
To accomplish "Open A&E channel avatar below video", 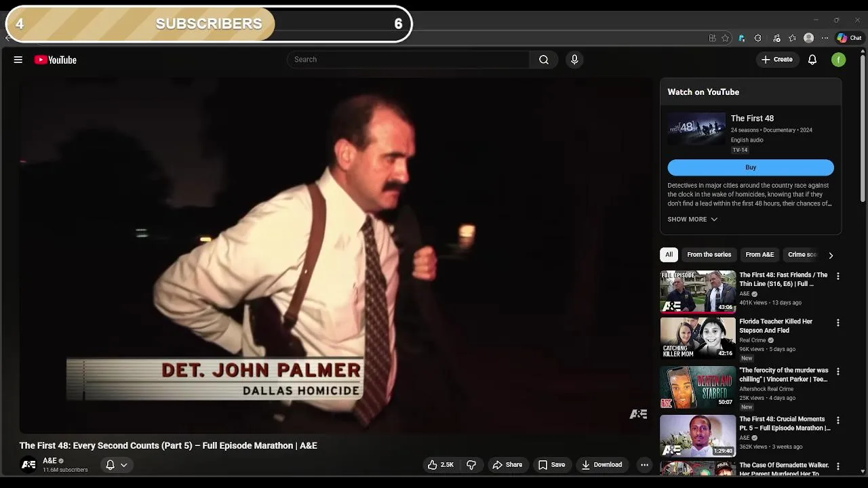I will click(x=28, y=465).
